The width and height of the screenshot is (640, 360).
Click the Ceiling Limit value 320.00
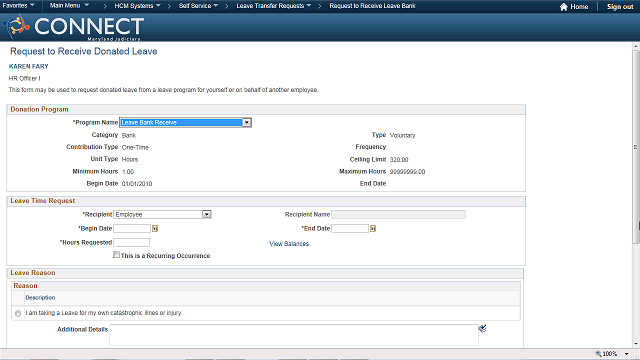pyautogui.click(x=399, y=160)
